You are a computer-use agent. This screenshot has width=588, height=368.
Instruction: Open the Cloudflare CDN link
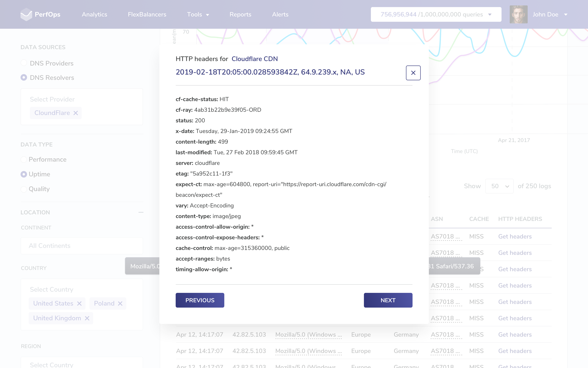pyautogui.click(x=255, y=59)
